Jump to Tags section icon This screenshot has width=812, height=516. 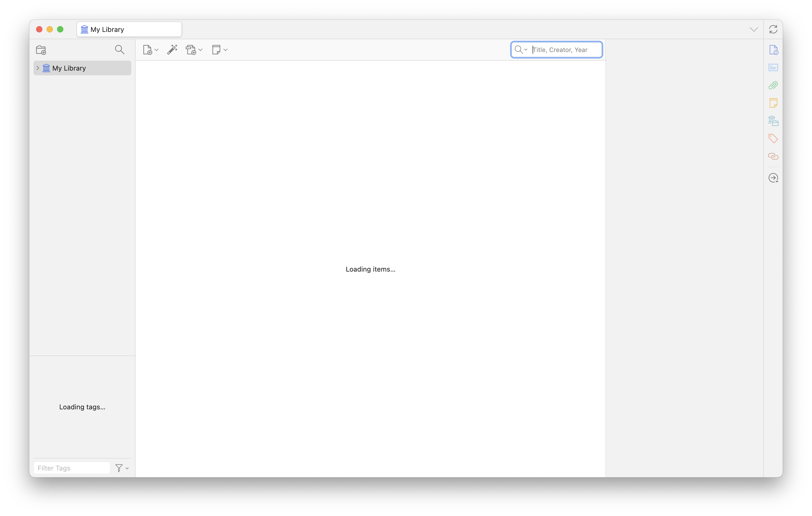point(773,138)
